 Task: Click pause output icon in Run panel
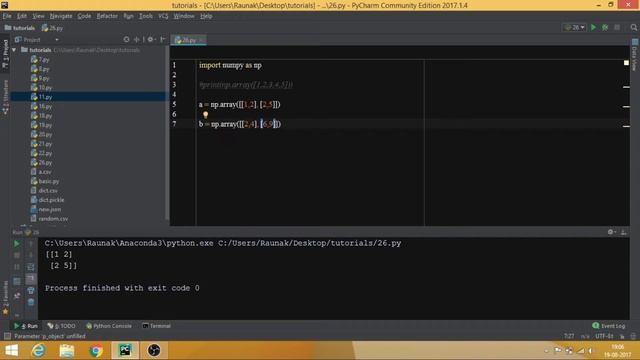point(17,267)
